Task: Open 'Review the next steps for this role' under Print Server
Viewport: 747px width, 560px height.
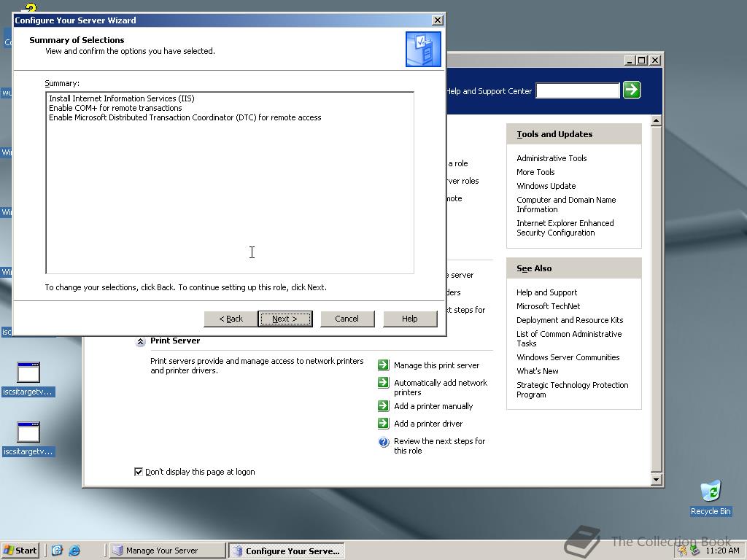Action: point(439,446)
